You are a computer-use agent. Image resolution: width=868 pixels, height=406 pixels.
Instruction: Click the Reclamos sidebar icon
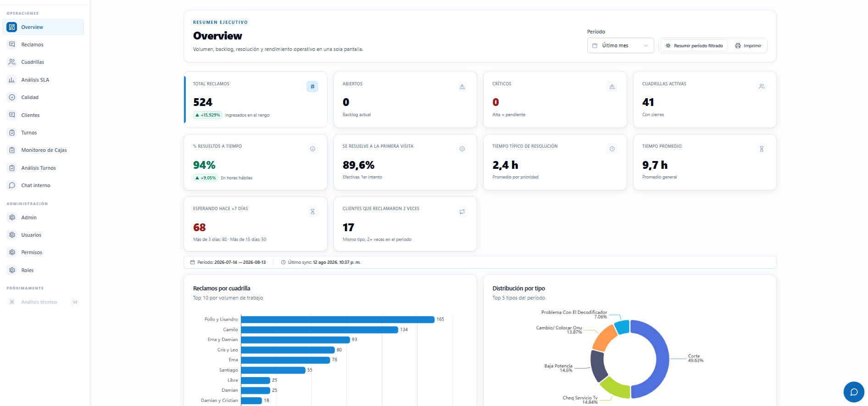click(x=12, y=44)
